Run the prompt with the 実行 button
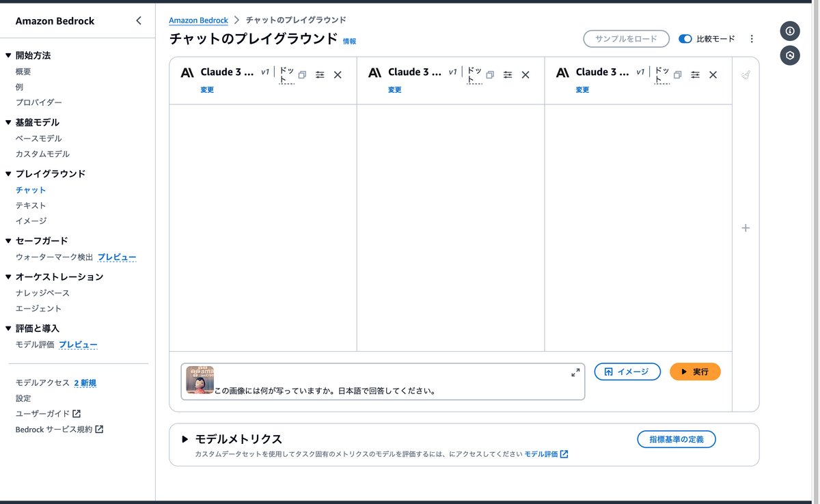 pos(695,372)
